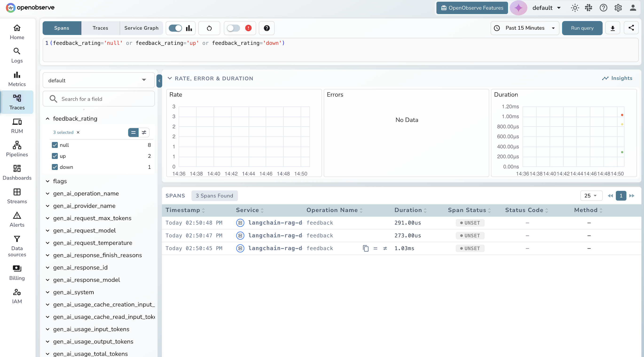Open the Logs section
The width and height of the screenshot is (644, 357).
[x=17, y=55]
